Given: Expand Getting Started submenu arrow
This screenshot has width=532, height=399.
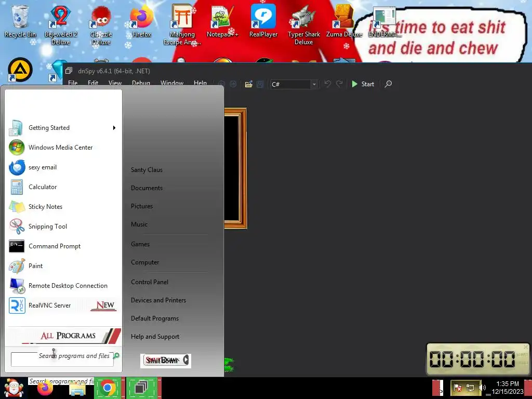Looking at the screenshot, I should (114, 128).
